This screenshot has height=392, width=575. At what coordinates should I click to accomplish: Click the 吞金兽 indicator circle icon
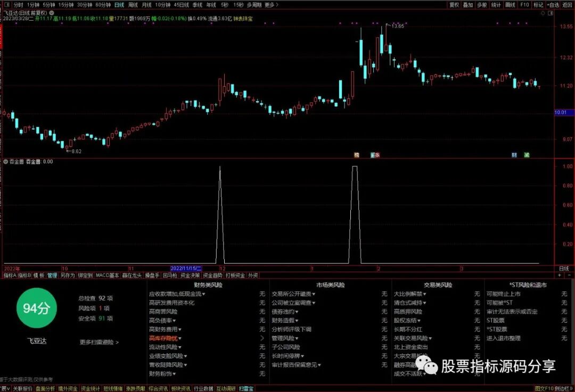click(x=5, y=162)
